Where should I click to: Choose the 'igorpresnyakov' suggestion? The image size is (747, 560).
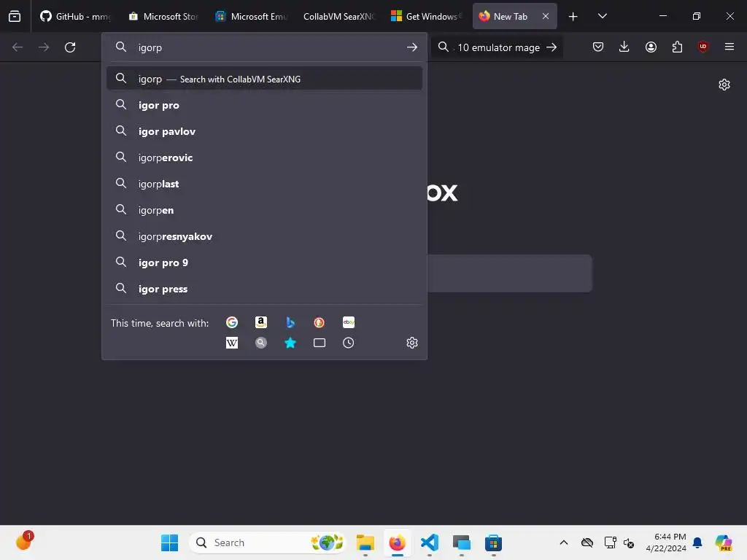[264, 237]
